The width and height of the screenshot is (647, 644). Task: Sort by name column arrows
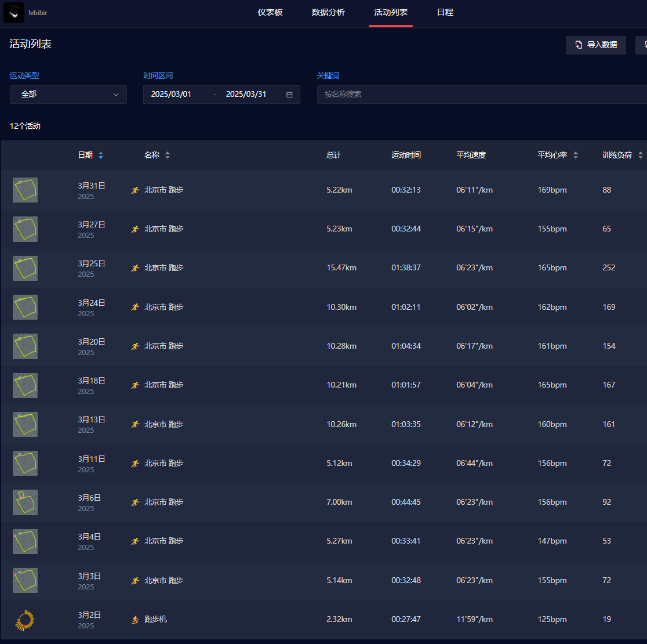click(x=168, y=155)
